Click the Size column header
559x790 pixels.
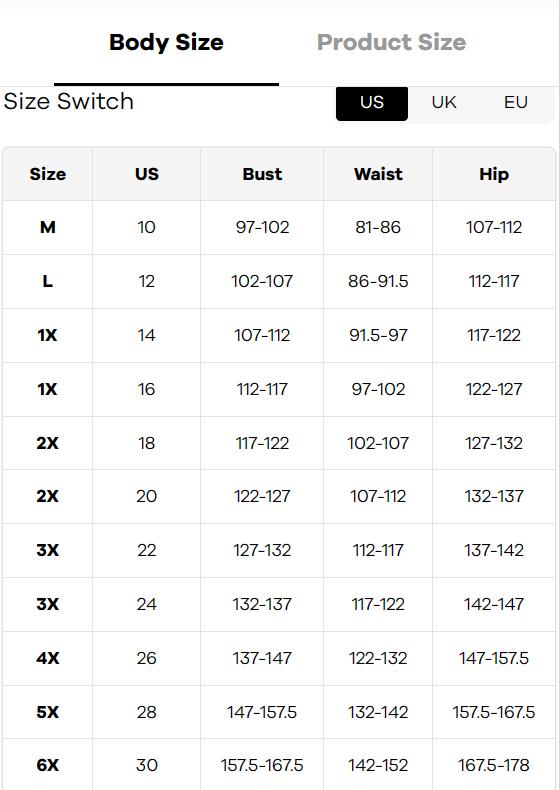(48, 174)
